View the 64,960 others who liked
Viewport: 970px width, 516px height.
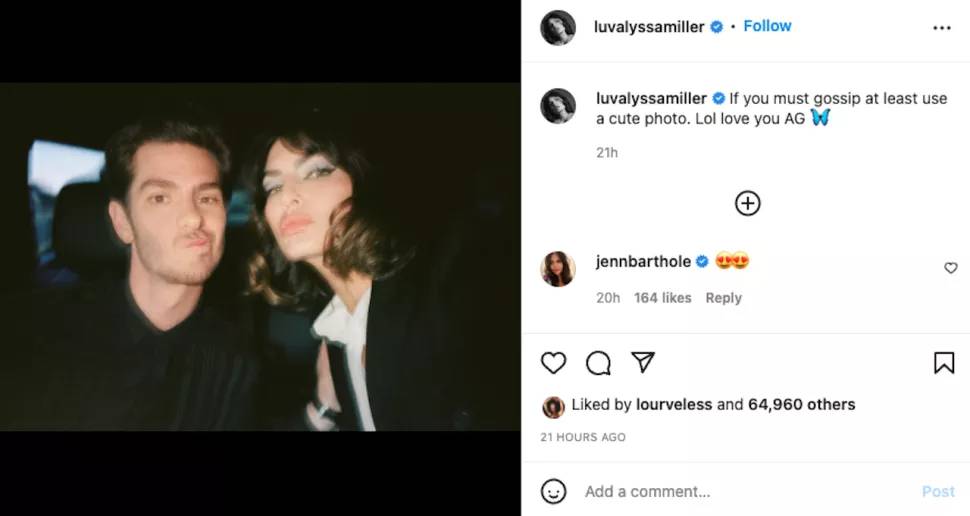click(x=801, y=405)
